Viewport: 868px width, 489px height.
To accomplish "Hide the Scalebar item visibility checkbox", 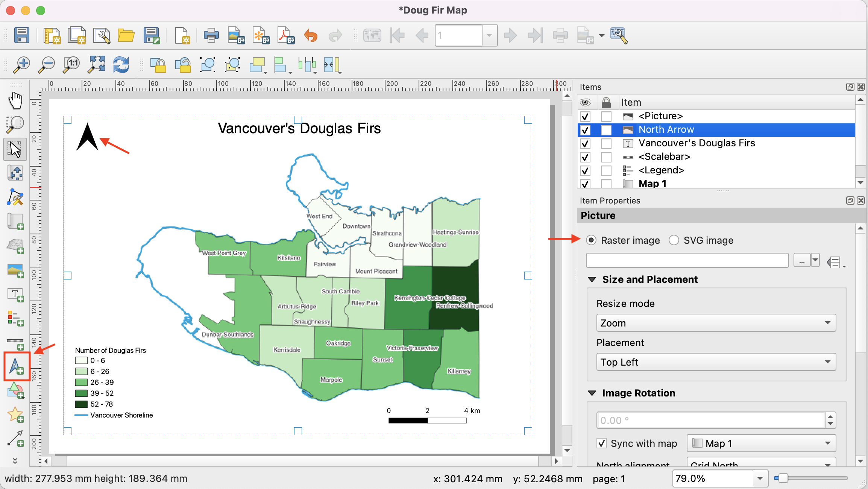I will pyautogui.click(x=585, y=157).
